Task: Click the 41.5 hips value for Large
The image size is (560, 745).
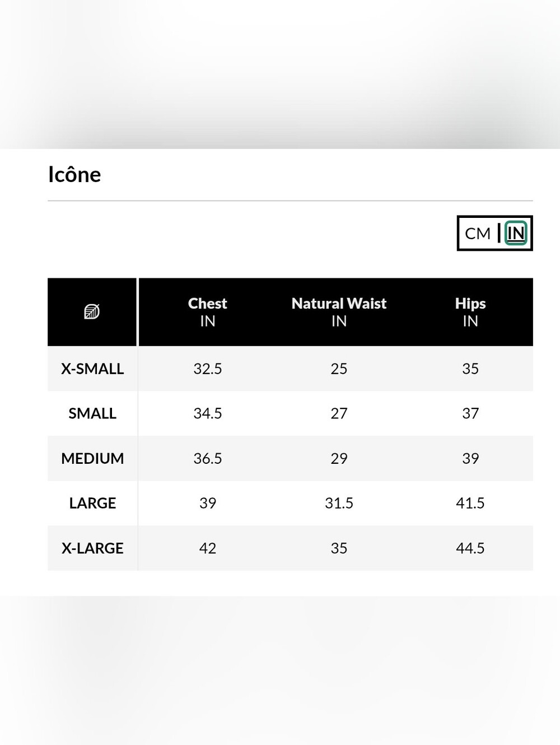Action: 470,503
